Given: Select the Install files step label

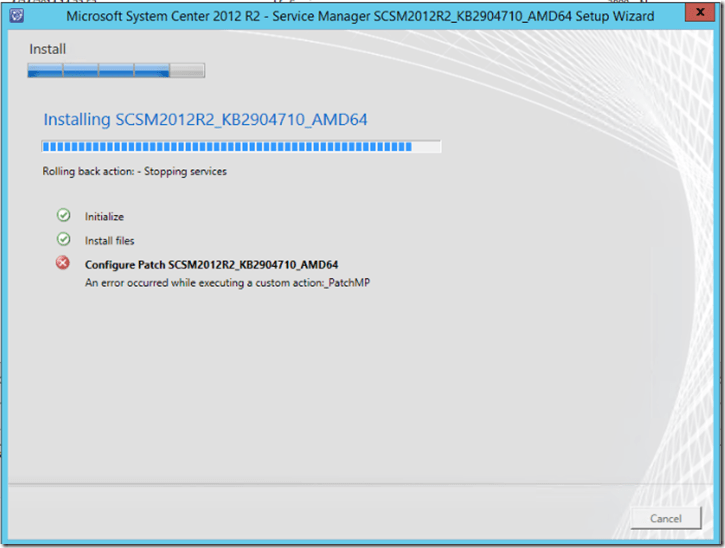Looking at the screenshot, I should [109, 241].
